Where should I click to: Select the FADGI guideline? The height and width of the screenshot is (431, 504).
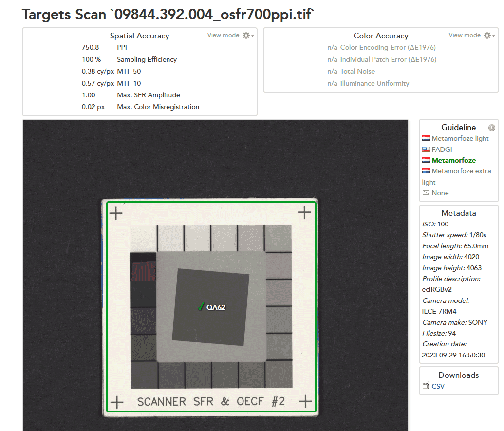[x=442, y=150]
